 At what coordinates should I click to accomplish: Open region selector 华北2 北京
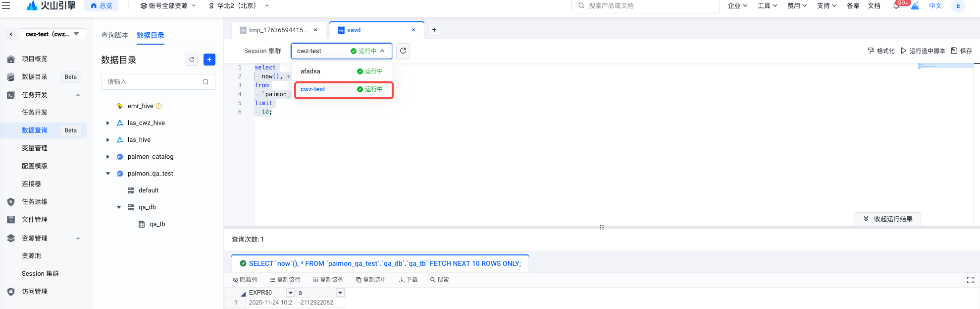[239, 6]
